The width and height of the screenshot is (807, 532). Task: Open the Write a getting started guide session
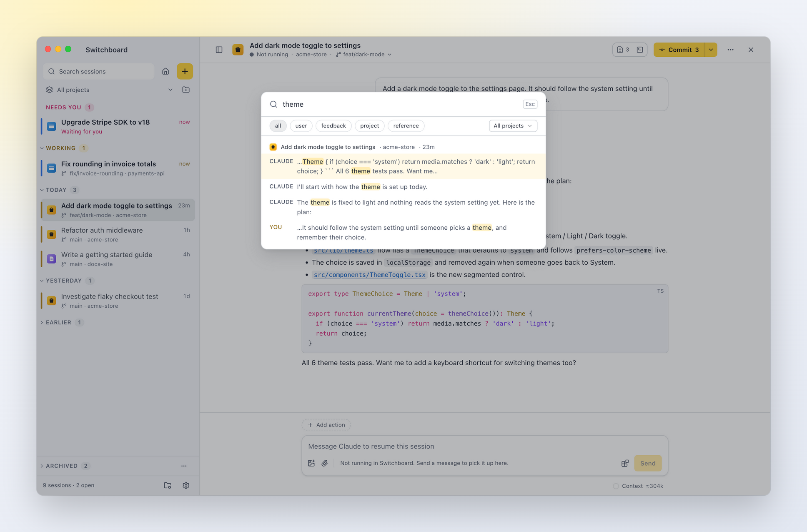tap(118, 259)
